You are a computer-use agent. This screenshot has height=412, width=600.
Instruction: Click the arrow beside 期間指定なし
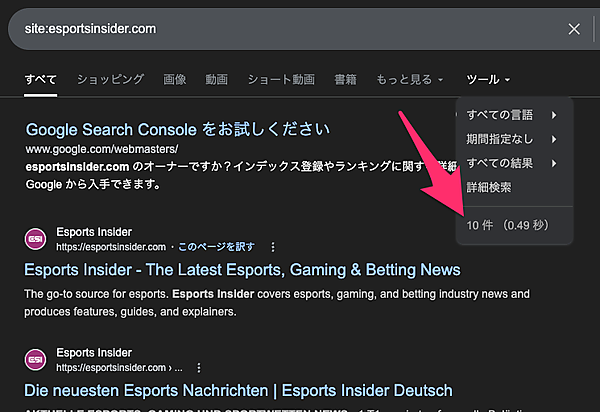tap(554, 139)
